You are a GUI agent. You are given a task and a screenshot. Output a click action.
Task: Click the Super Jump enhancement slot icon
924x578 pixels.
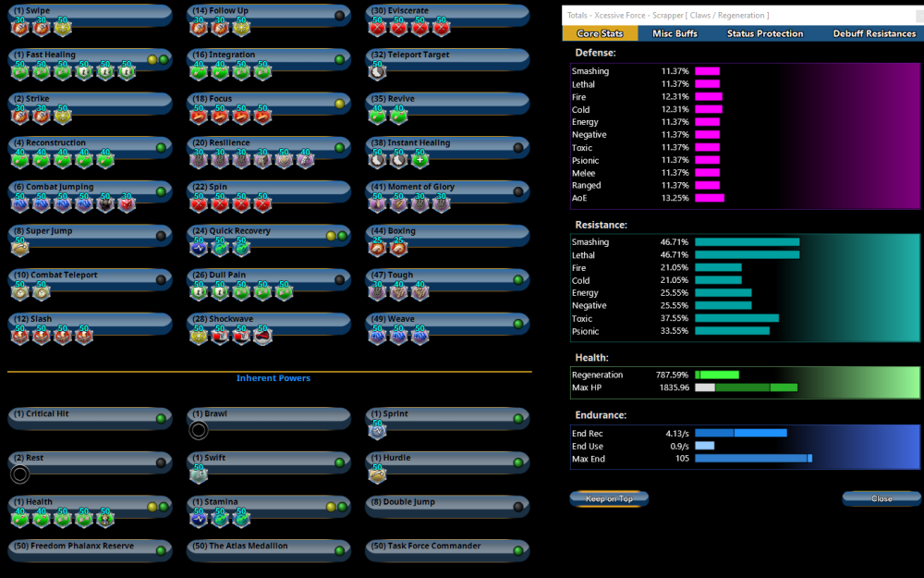pos(19,248)
